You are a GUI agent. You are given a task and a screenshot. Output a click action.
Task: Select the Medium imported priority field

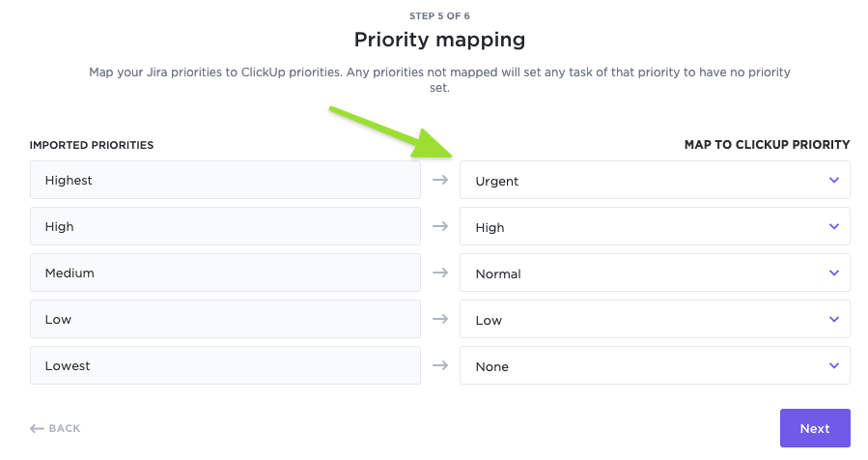225,273
